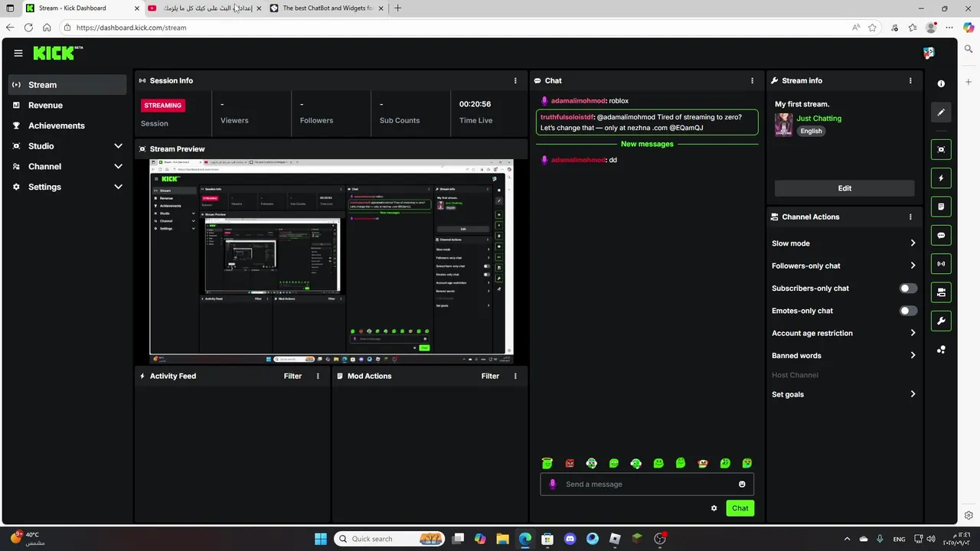
Task: Click the Just Chatting category link
Action: (818, 119)
